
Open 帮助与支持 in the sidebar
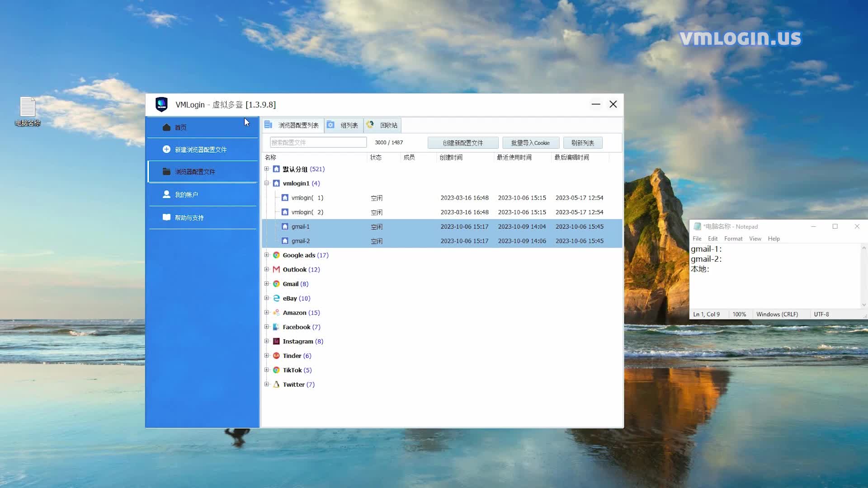pos(203,217)
